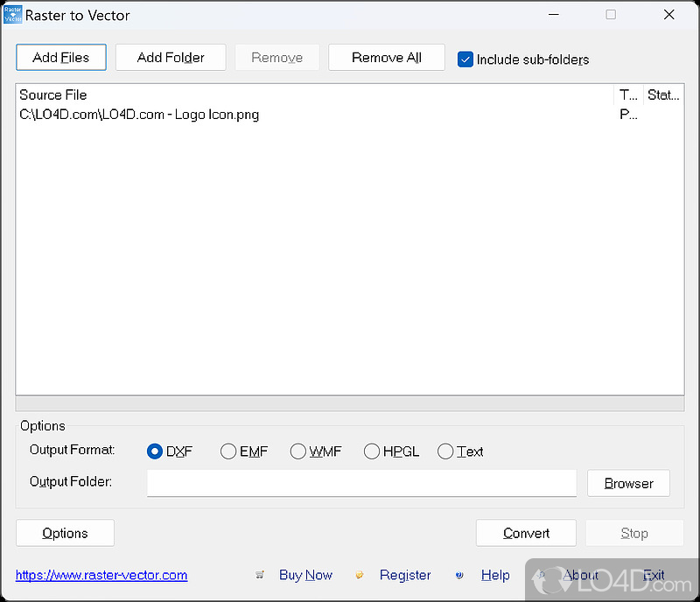Screen dimensions: 700x602
Task: Open the raster-vector.com website link
Action: click(x=101, y=575)
